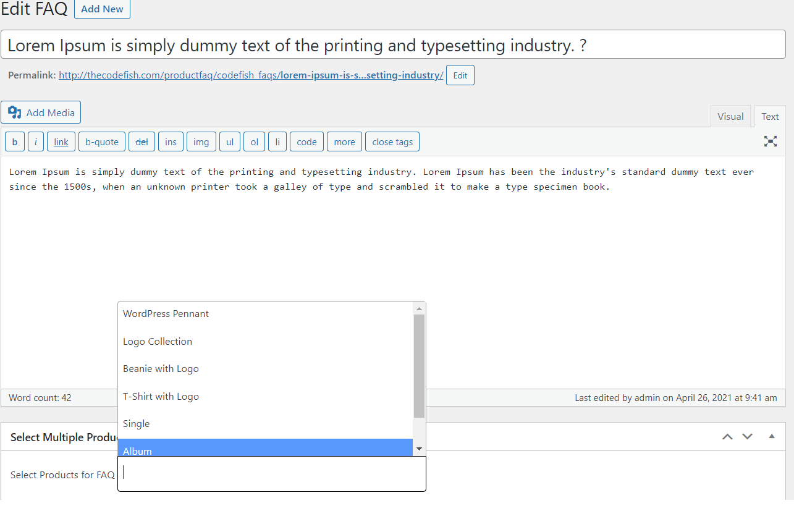Click the italic (i) quicktag button
Viewport: 794px width, 532px height.
coord(36,141)
